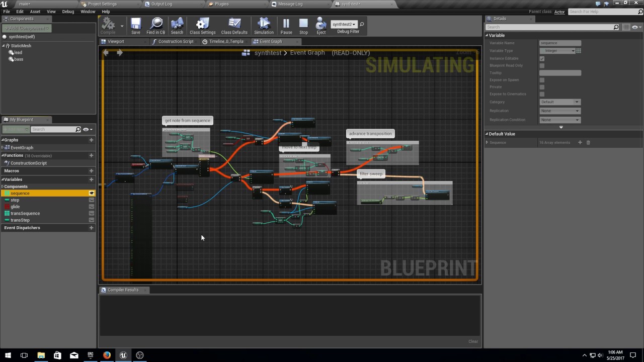The width and height of the screenshot is (644, 362).
Task: Switch to Output Log tab
Action: click(x=162, y=4)
